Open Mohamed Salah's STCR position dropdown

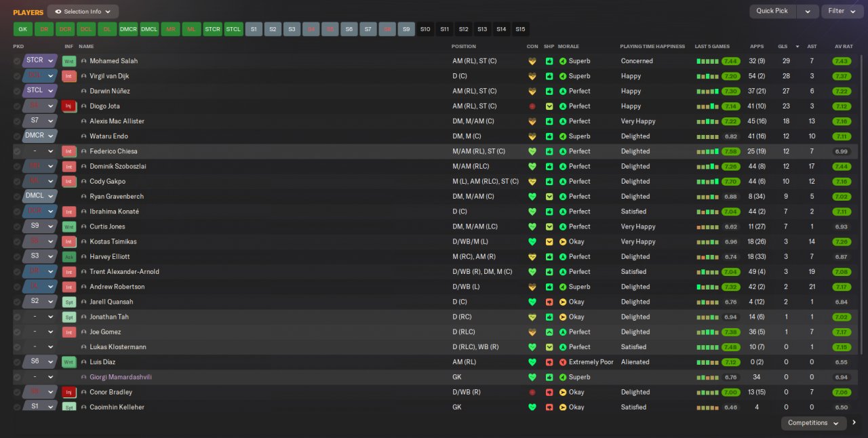[x=40, y=60]
